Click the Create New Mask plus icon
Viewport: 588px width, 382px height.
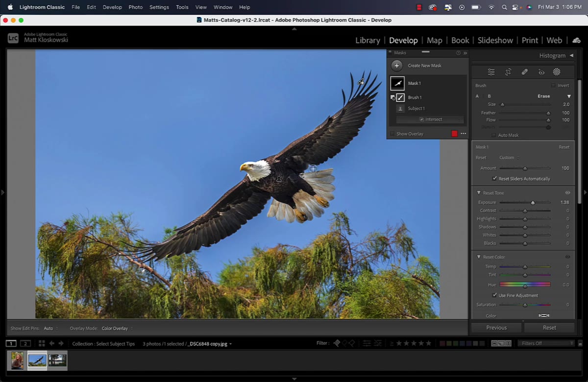click(x=397, y=66)
